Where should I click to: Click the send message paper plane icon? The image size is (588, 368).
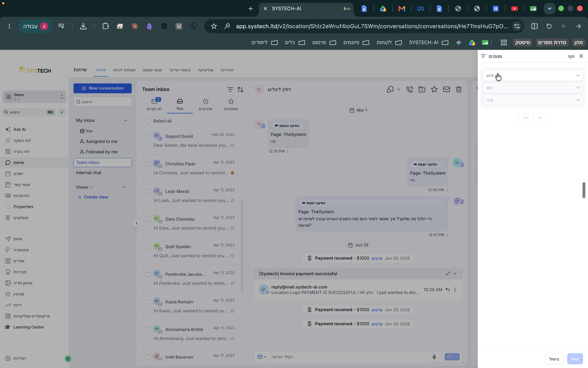point(449,357)
